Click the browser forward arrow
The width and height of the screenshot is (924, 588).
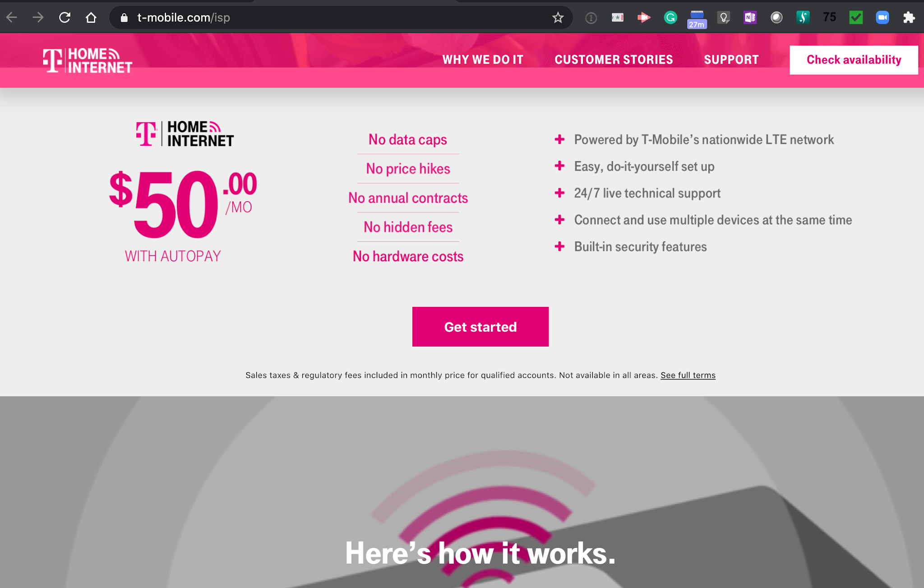pyautogui.click(x=38, y=18)
